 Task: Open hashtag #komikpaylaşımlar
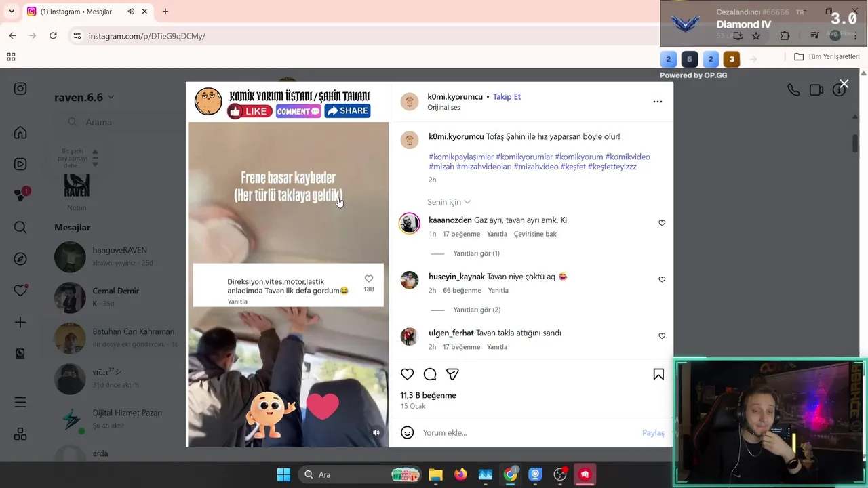coord(461,157)
